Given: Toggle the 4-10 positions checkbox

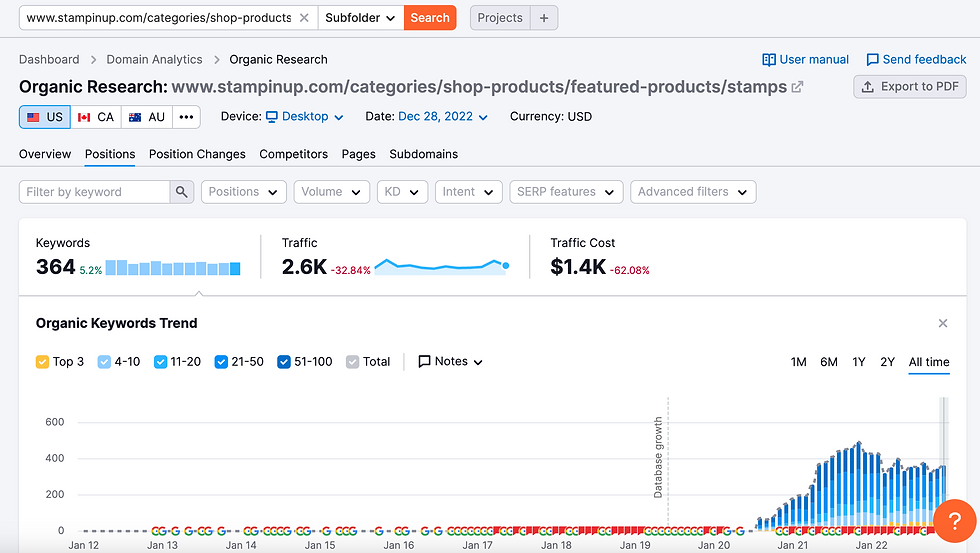Looking at the screenshot, I should point(104,362).
